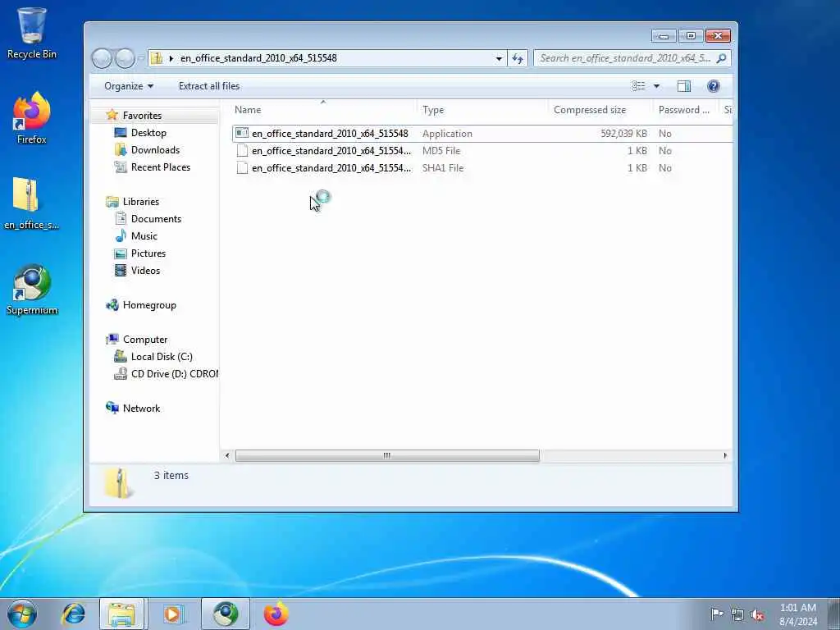The width and height of the screenshot is (840, 630).
Task: Go forward with the Forward arrow button
Action: [x=125, y=58]
